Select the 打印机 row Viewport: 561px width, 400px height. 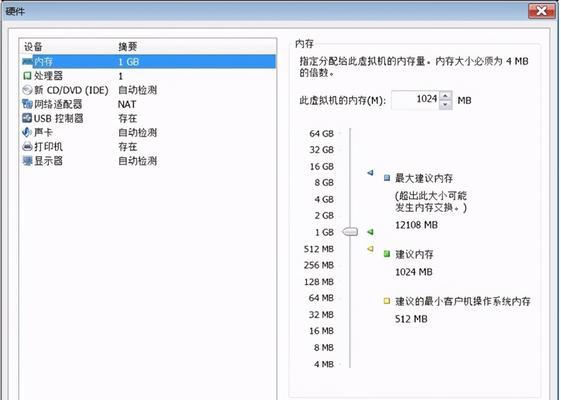[x=148, y=146]
